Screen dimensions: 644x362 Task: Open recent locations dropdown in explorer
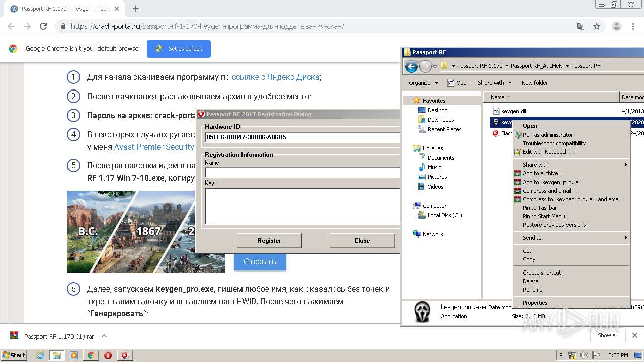[x=435, y=66]
